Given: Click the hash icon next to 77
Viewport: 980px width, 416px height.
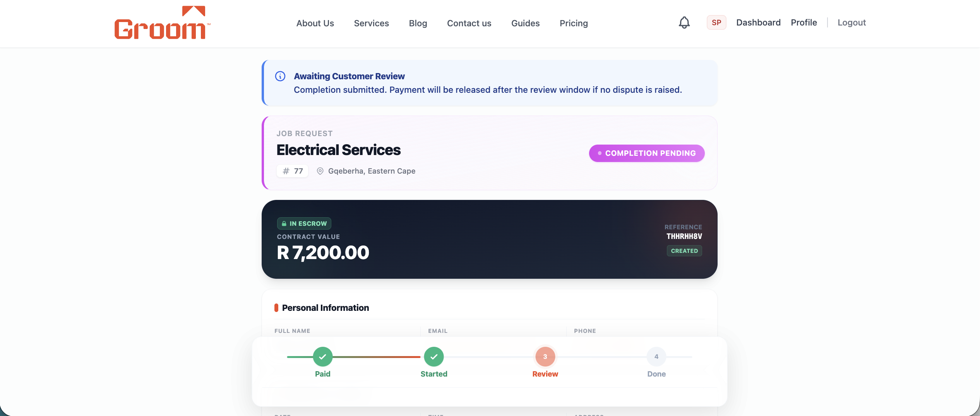Looking at the screenshot, I should (x=286, y=171).
